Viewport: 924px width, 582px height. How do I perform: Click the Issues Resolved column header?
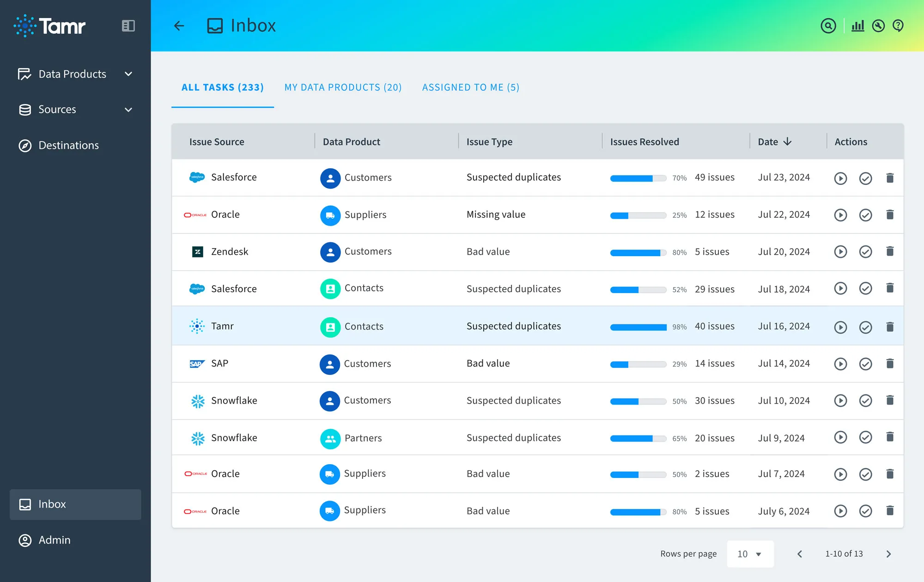[644, 142]
